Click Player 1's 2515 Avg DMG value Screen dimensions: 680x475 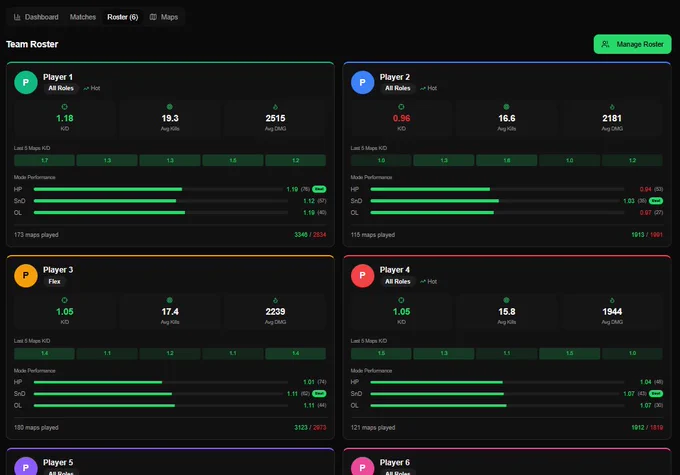(275, 118)
